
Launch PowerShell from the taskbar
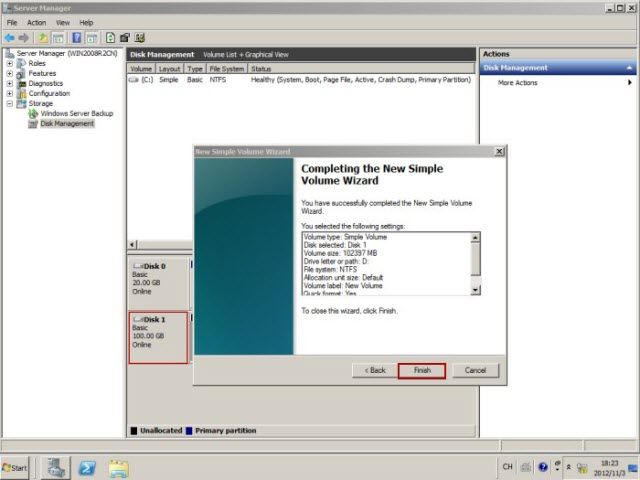pos(87,468)
